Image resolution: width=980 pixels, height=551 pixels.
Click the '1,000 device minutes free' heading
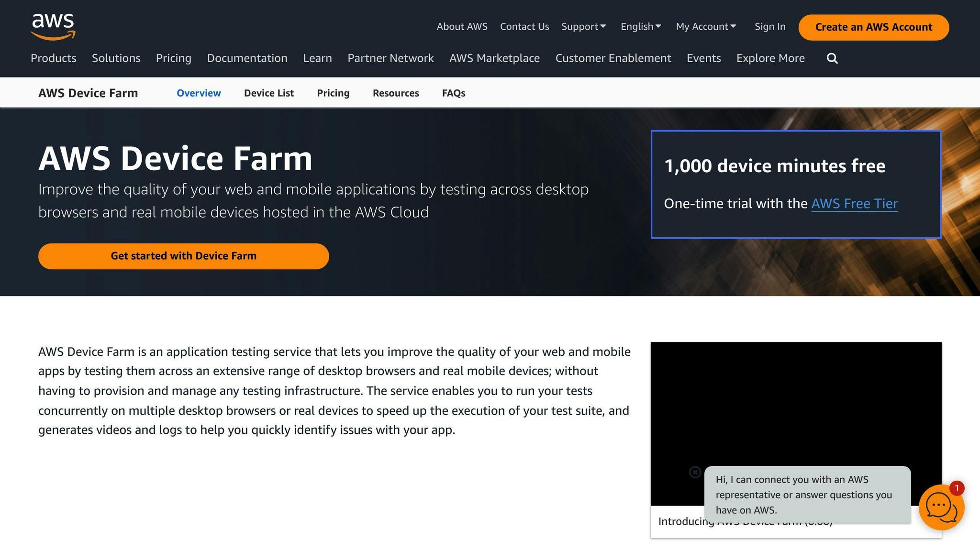tap(775, 166)
